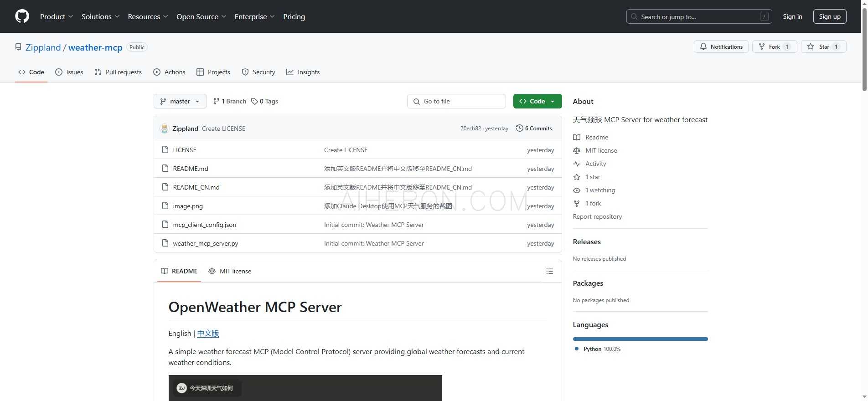This screenshot has height=401, width=868.
Task: Switch to the Pull requests tab
Action: [118, 72]
